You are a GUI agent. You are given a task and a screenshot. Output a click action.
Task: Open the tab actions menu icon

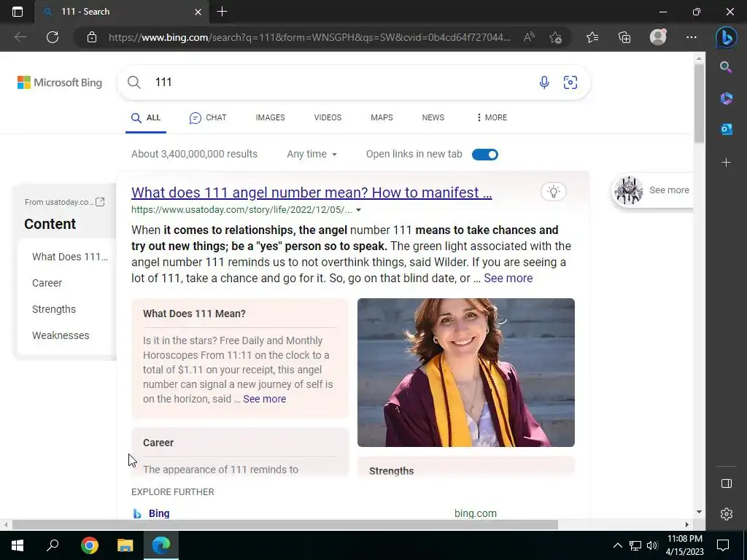(x=18, y=12)
